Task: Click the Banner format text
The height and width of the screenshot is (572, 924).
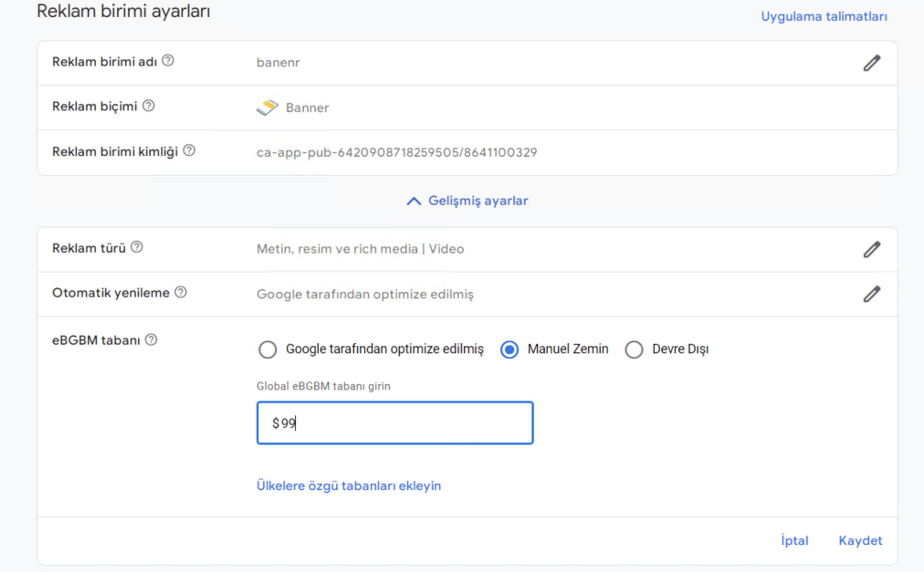Action: coord(307,108)
